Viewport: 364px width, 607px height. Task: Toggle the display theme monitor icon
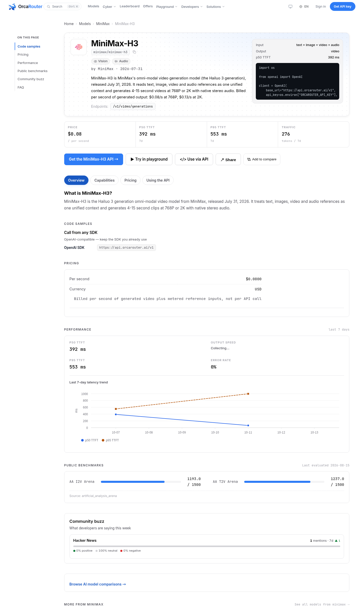pyautogui.click(x=290, y=7)
